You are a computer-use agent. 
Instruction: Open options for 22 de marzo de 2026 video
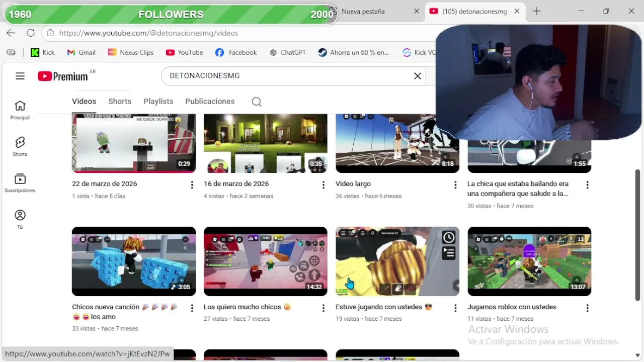pyautogui.click(x=192, y=185)
